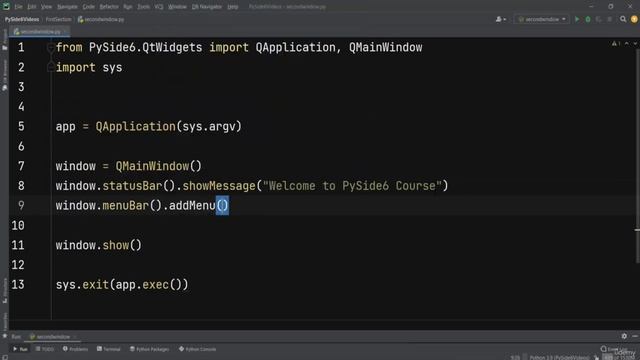The width and height of the screenshot is (640, 360).
Task: Go to next highlighted problem arrow
Action: [635, 43]
